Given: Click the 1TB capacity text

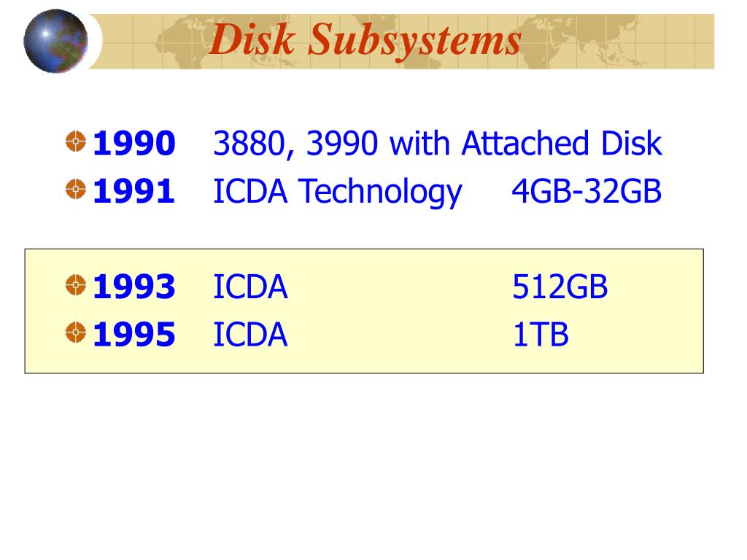Looking at the screenshot, I should click(541, 334).
